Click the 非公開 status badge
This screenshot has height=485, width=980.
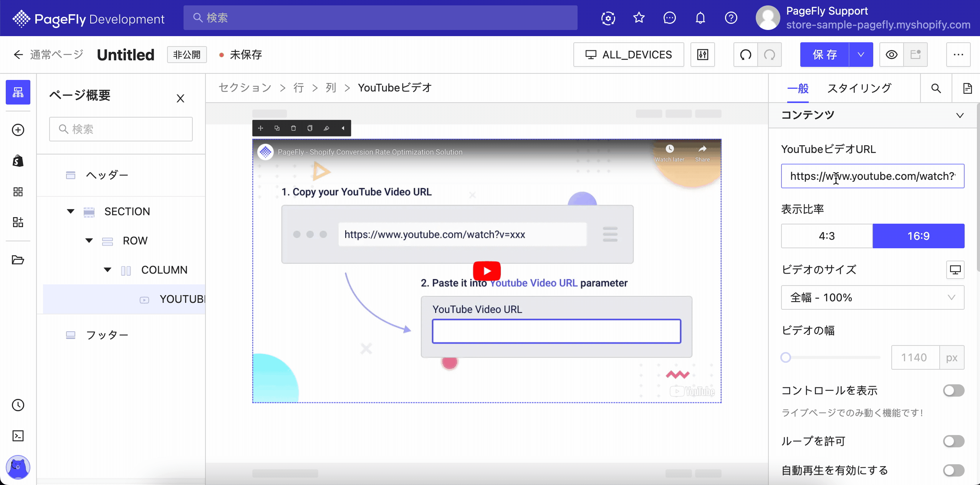(x=187, y=55)
